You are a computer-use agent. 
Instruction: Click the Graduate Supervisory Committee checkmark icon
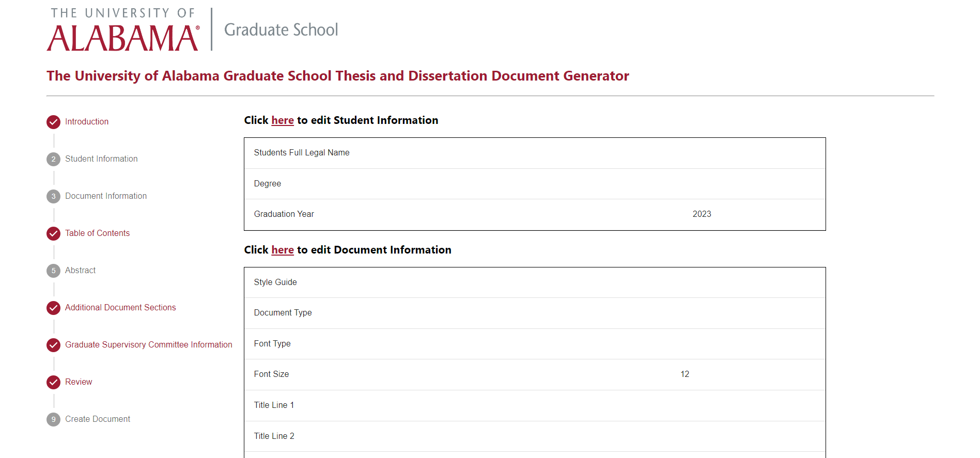pyautogui.click(x=53, y=345)
